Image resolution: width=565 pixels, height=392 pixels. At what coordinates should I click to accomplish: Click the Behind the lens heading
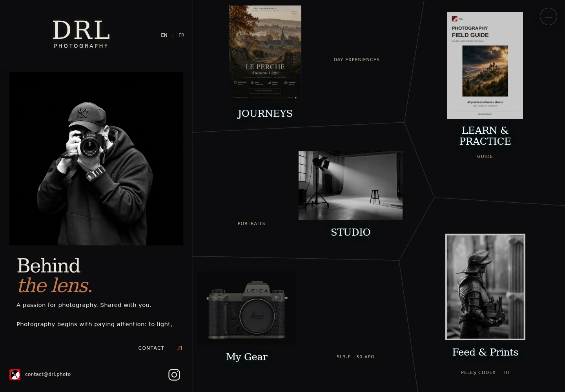(x=55, y=276)
